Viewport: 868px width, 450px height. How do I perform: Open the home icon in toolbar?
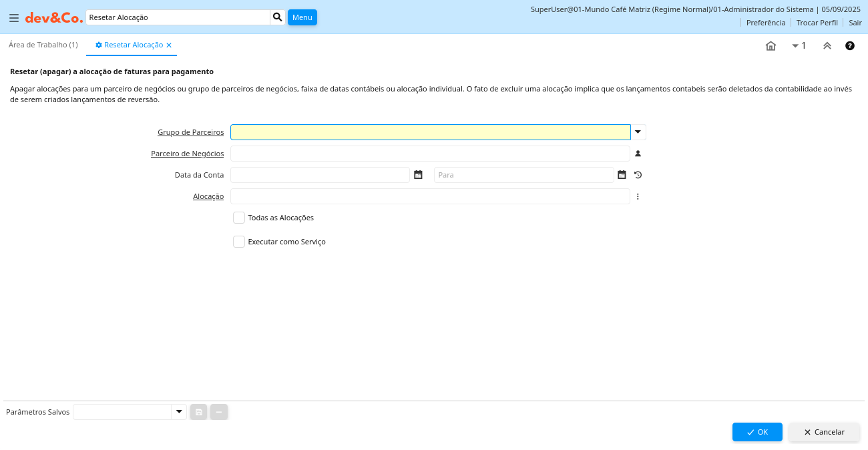pyautogui.click(x=771, y=46)
